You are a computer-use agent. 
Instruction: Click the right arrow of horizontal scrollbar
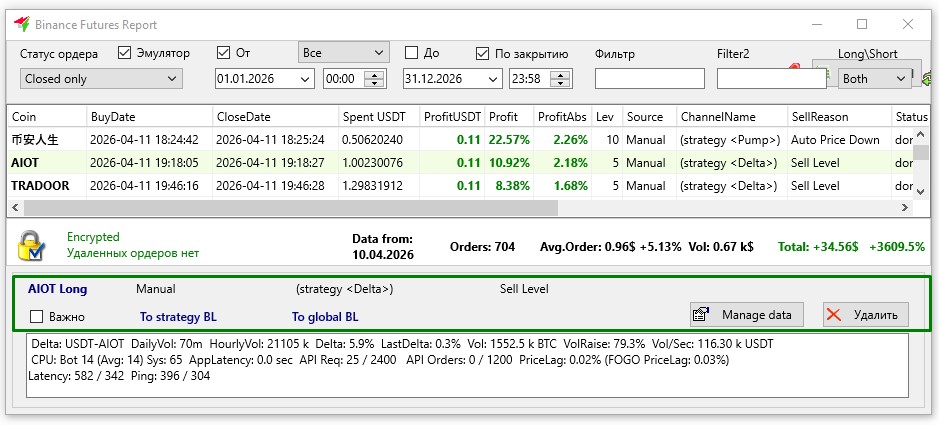(x=904, y=208)
